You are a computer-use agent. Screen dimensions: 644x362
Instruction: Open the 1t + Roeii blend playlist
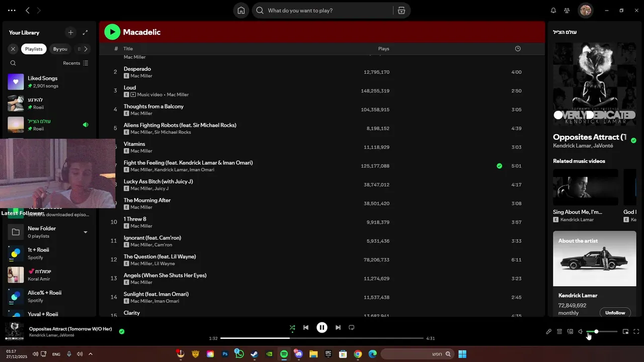(x=49, y=253)
